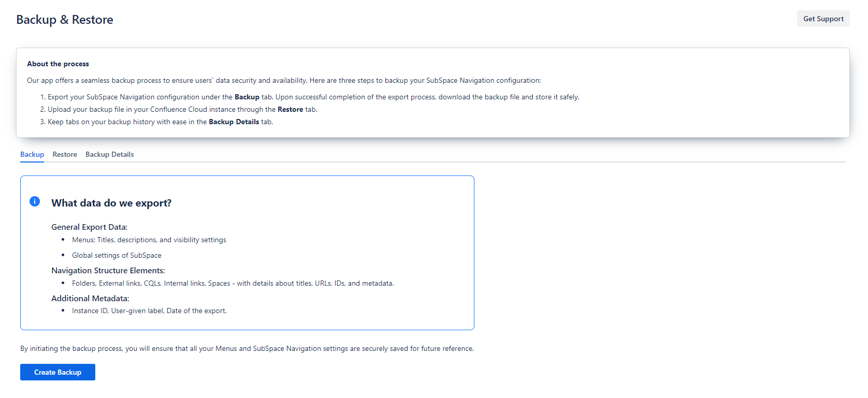Viewport: 868px width, 398px height.
Task: Switch to the Restore tab
Action: pyautogui.click(x=65, y=154)
